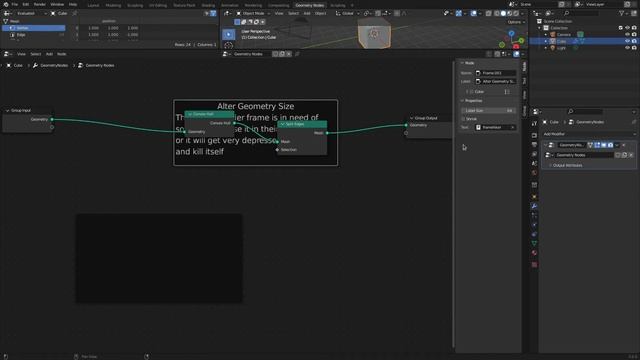Hide Light in viewport eye icon
This screenshot has width=640, height=360.
click(627, 48)
